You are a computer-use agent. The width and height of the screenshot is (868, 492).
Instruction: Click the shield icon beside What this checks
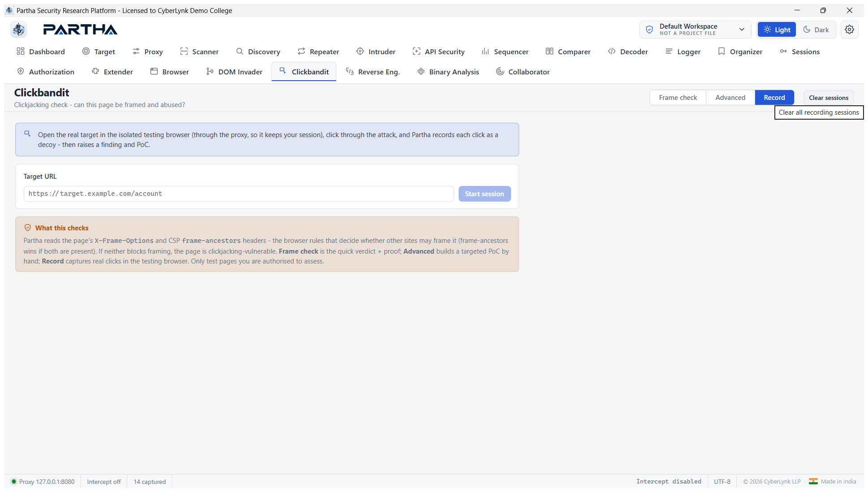[x=28, y=228]
